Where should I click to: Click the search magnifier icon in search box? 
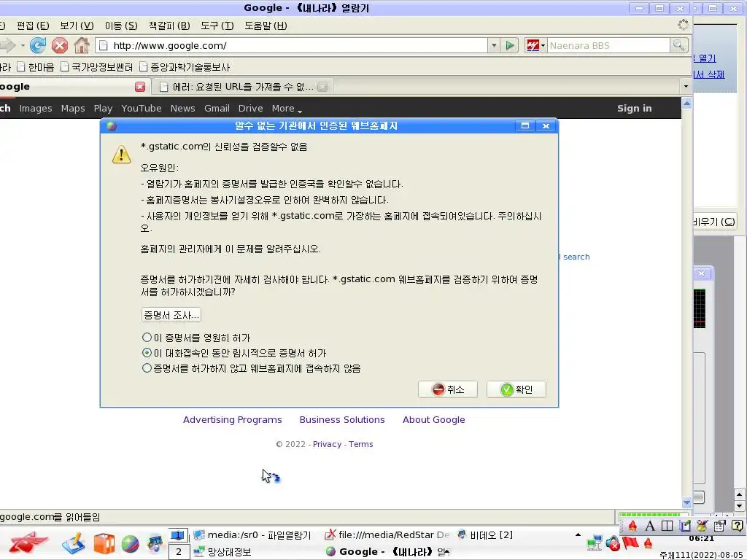coord(678,46)
